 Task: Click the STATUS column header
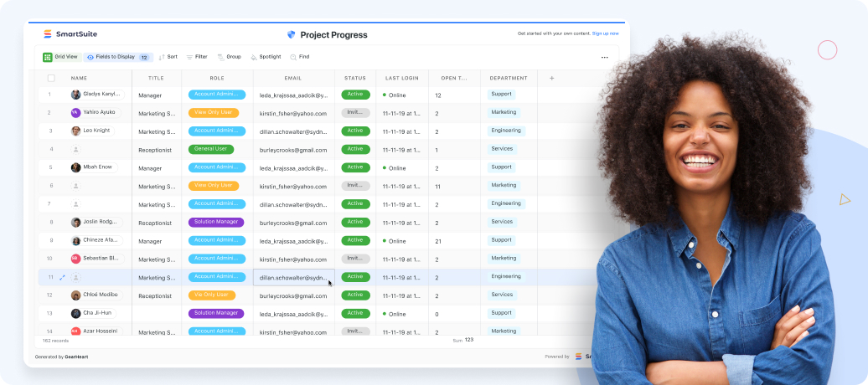[x=355, y=79]
